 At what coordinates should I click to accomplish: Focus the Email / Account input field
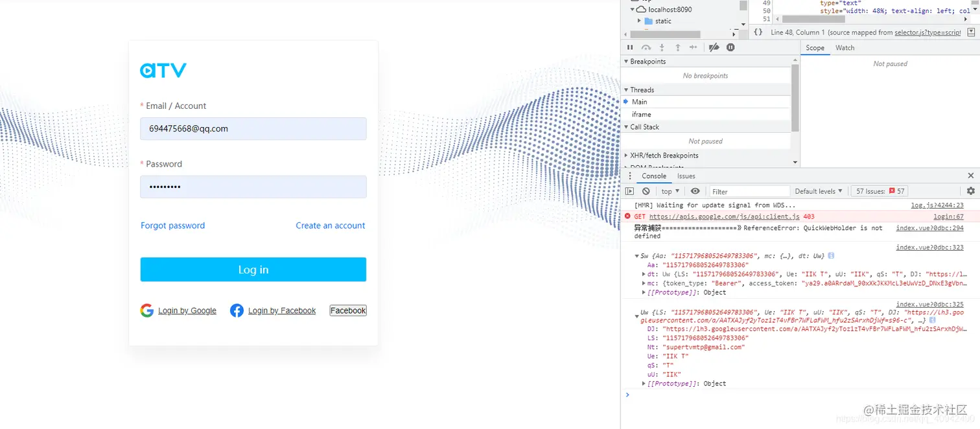tap(253, 128)
